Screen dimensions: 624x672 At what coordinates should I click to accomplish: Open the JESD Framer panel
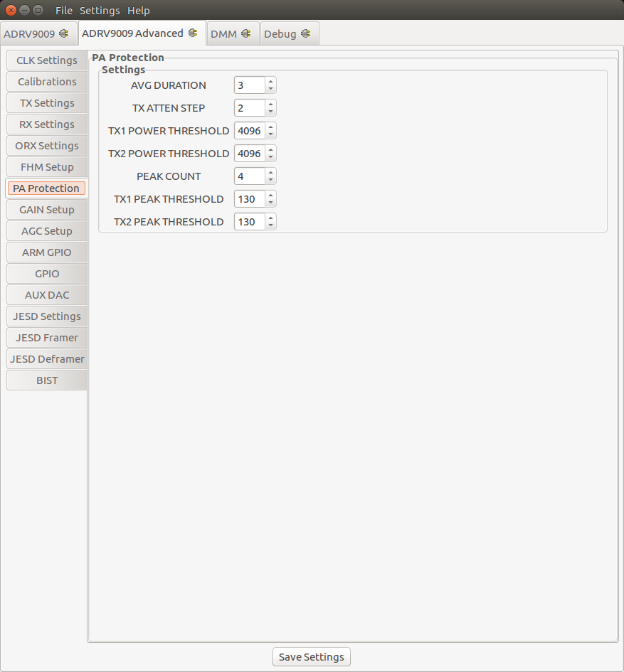click(46, 337)
